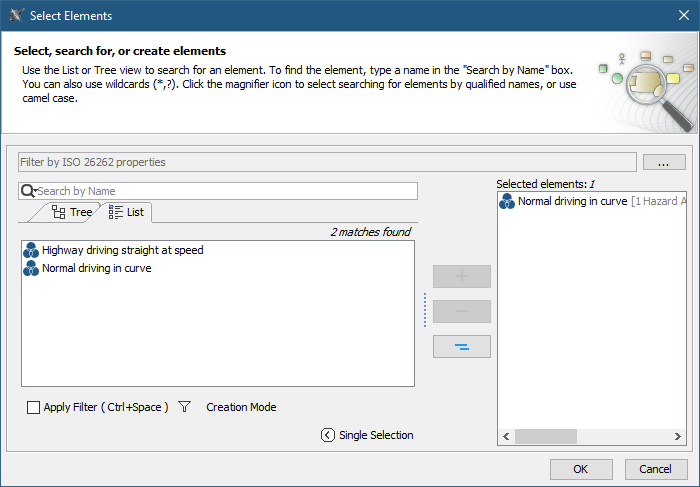Click the Single Selection arrow icon
700x487 pixels.
coord(327,435)
